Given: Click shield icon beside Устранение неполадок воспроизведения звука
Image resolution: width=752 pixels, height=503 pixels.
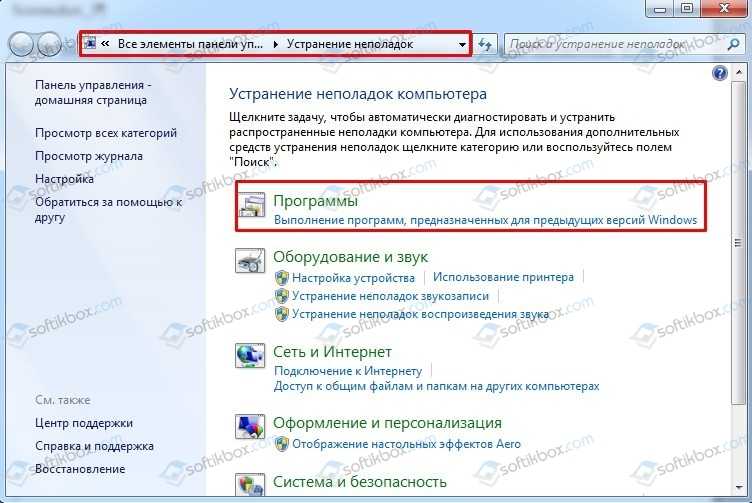Looking at the screenshot, I should click(282, 314).
